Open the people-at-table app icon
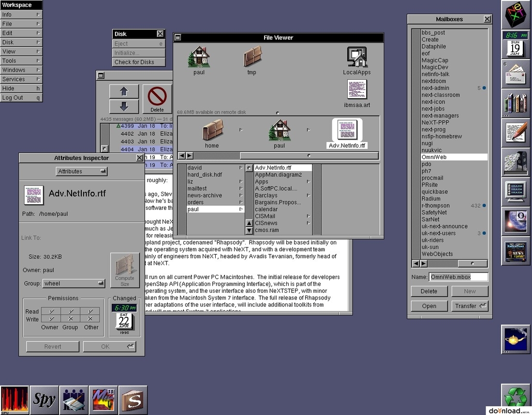This screenshot has width=532, height=415. [x=74, y=400]
